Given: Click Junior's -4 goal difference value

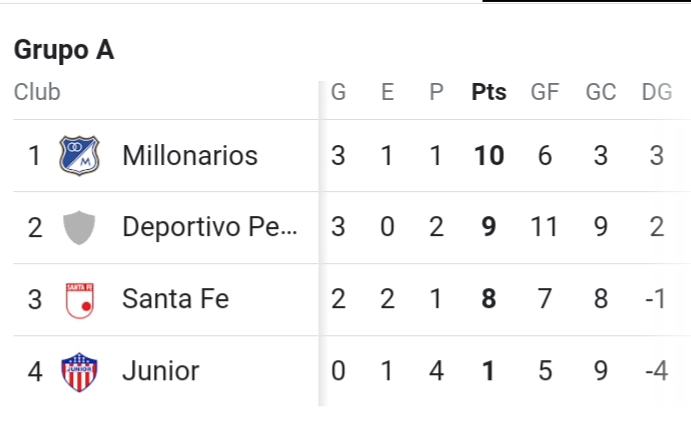Looking at the screenshot, I should click(657, 372).
